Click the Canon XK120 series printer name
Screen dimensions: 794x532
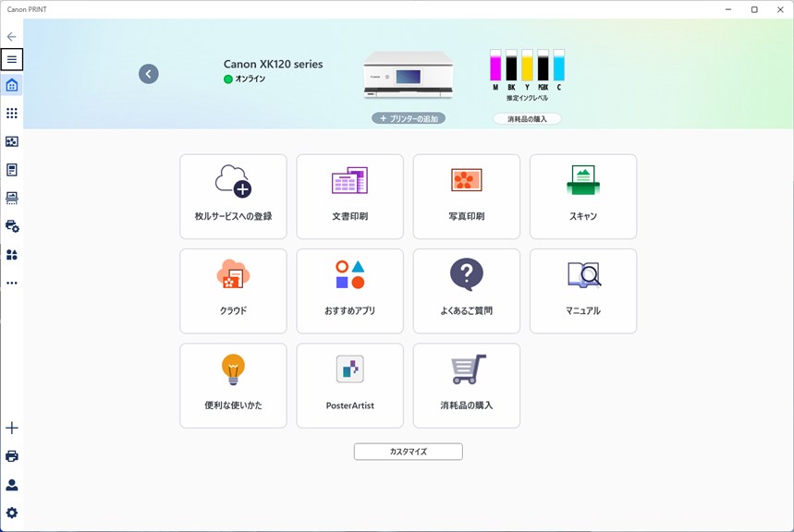coord(273,64)
